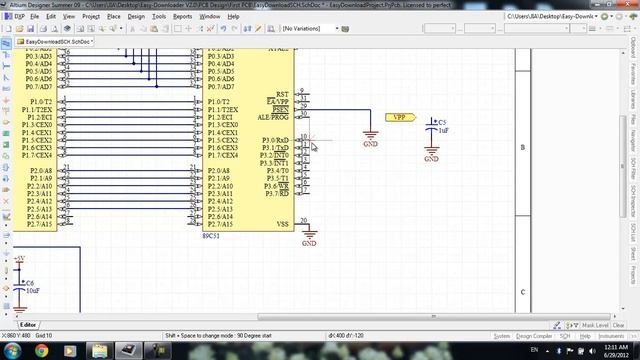Click the Clear Filter red-cross icon

[x=210, y=29]
